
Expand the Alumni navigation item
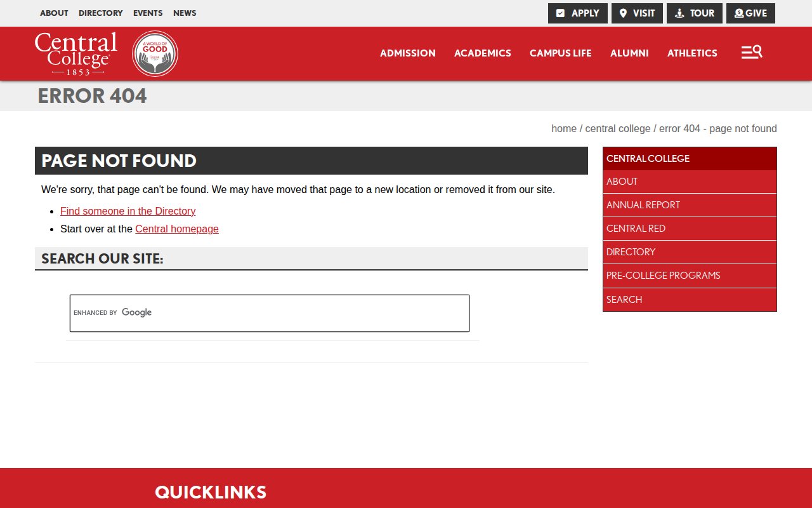(629, 53)
